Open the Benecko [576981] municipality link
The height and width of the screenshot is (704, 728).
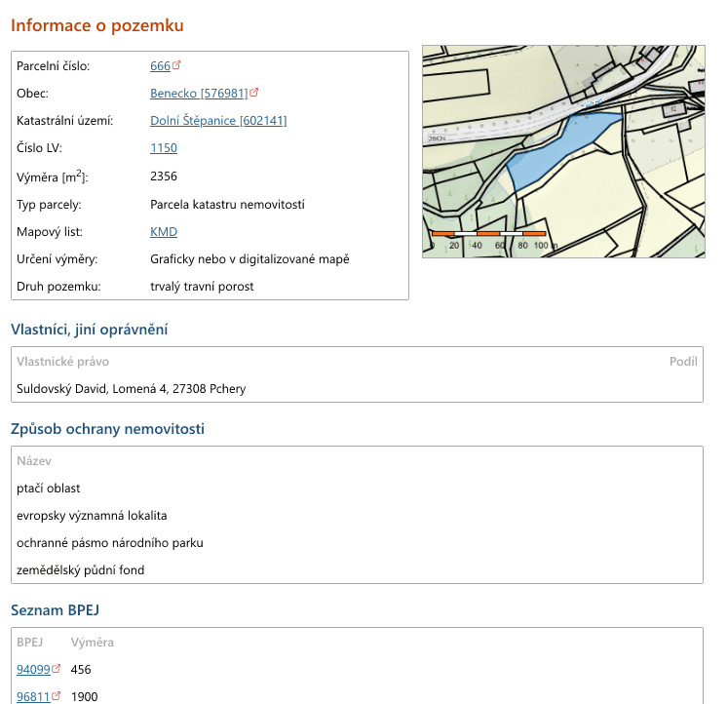[x=199, y=94]
